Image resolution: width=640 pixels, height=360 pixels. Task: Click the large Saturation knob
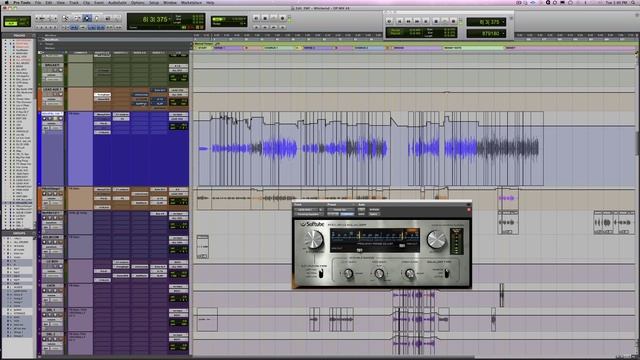[313, 239]
